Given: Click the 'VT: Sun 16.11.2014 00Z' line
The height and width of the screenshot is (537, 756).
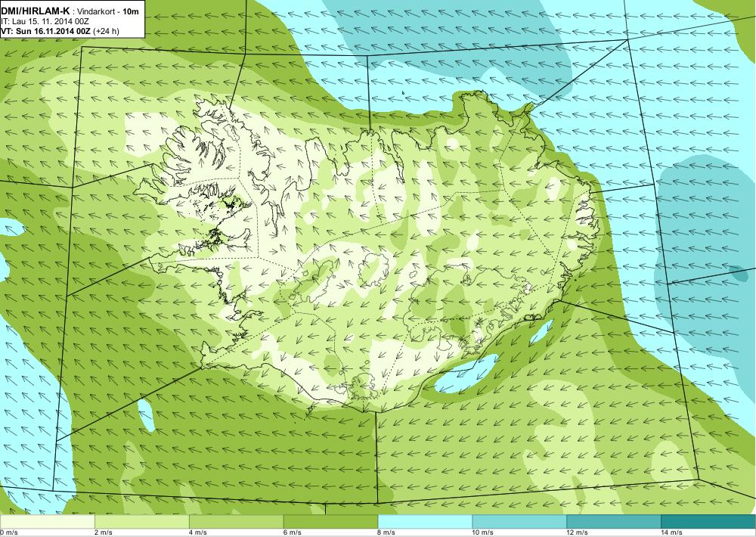Looking at the screenshot, I should tap(60, 31).
